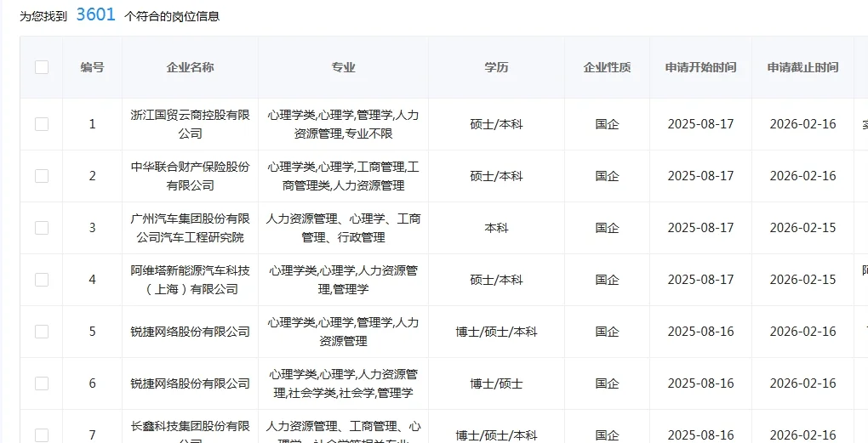Select row 4 阿维塔新能源汽车 checkbox

[x=42, y=280]
